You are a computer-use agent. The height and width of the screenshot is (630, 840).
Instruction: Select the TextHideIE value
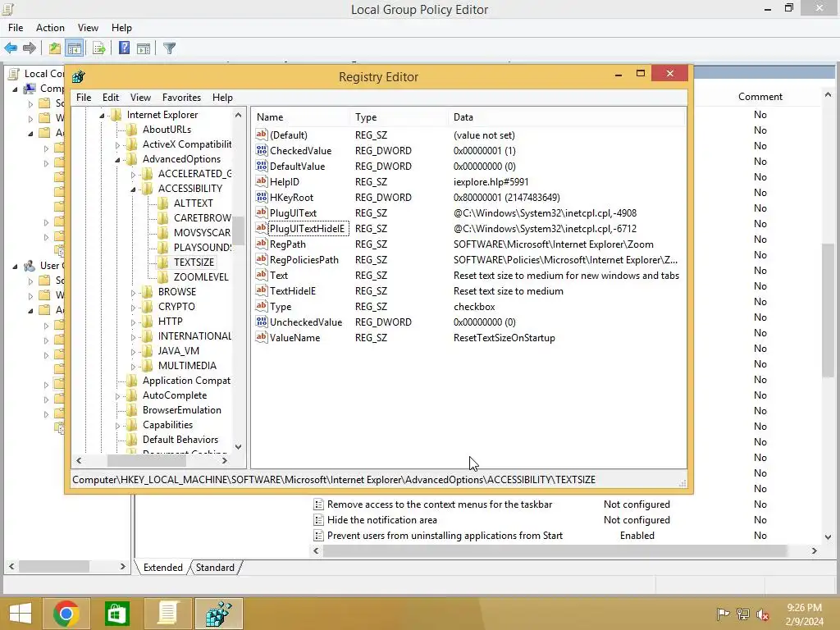point(293,291)
